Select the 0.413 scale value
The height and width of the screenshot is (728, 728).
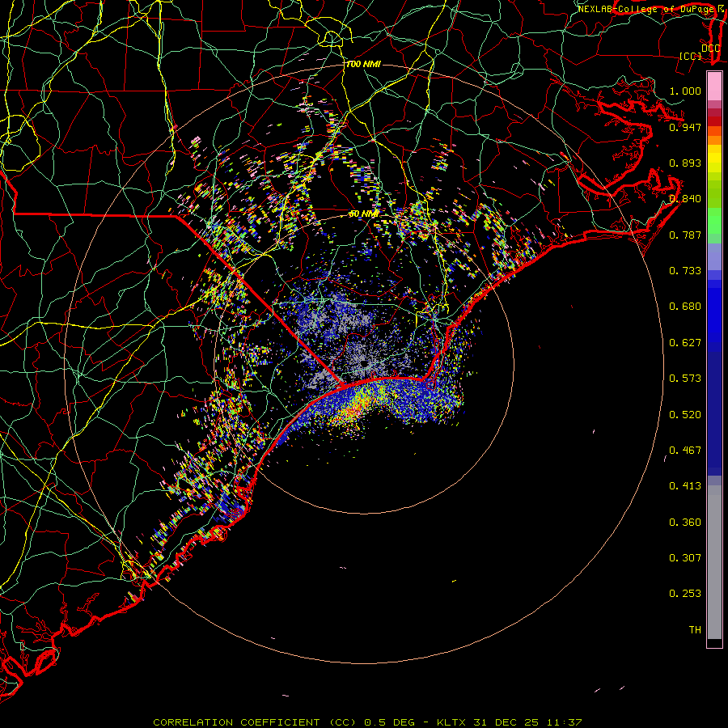click(685, 486)
